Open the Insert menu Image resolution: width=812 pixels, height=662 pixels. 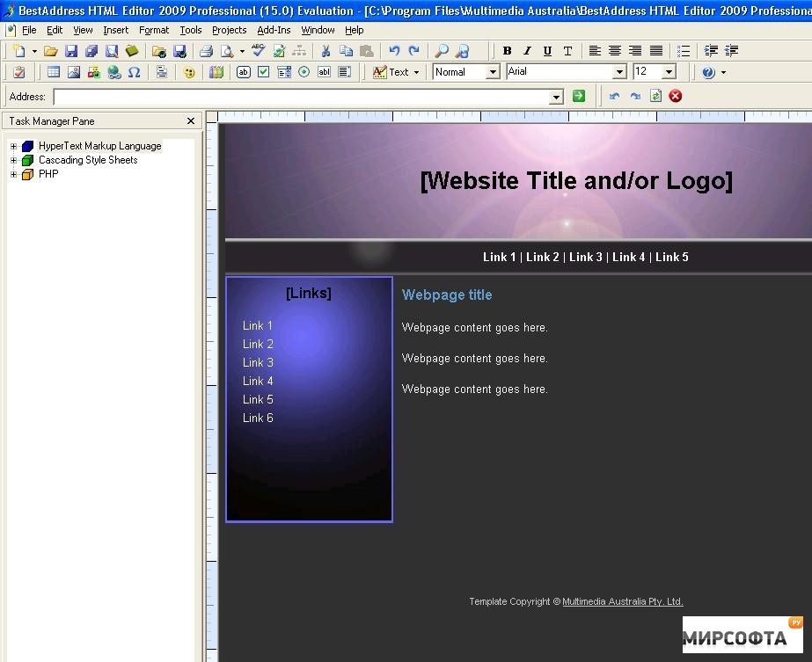pos(115,30)
